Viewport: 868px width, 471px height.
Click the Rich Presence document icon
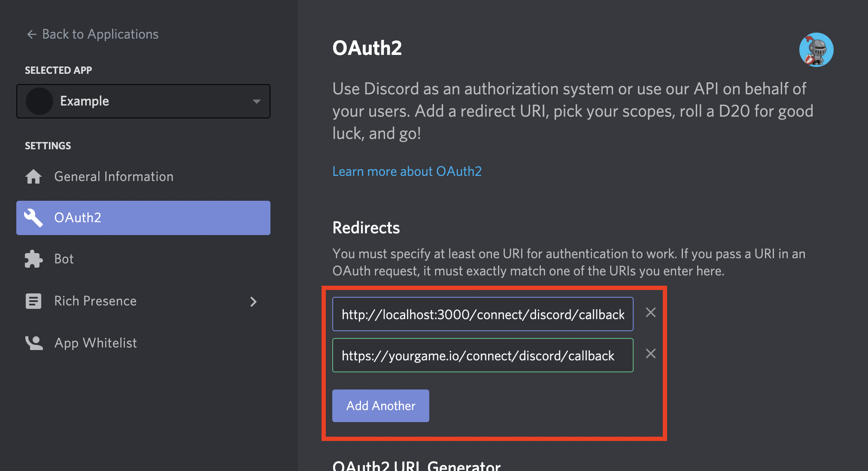coord(33,301)
